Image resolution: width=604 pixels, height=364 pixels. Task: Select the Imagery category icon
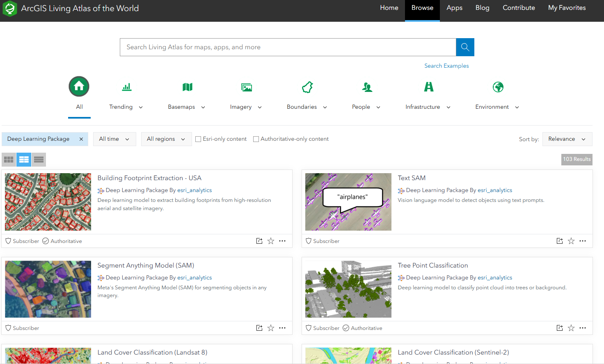[x=247, y=87]
